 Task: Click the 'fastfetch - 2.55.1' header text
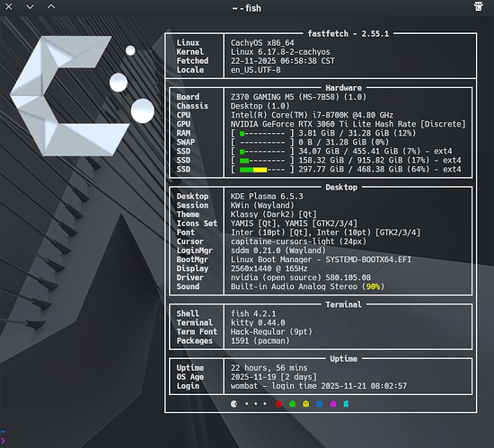tap(348, 34)
